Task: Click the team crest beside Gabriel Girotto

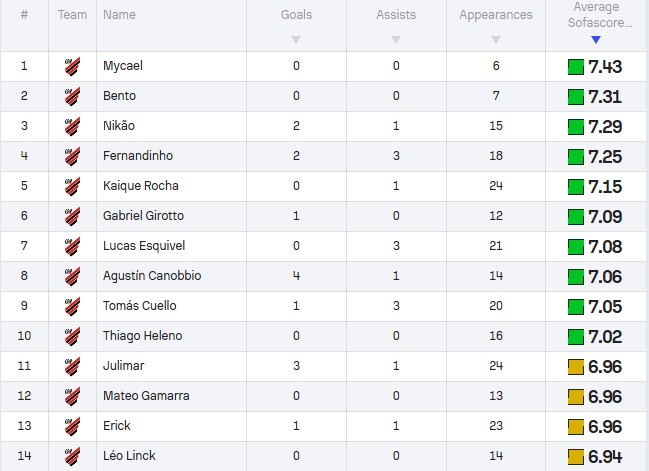Action: (x=72, y=216)
